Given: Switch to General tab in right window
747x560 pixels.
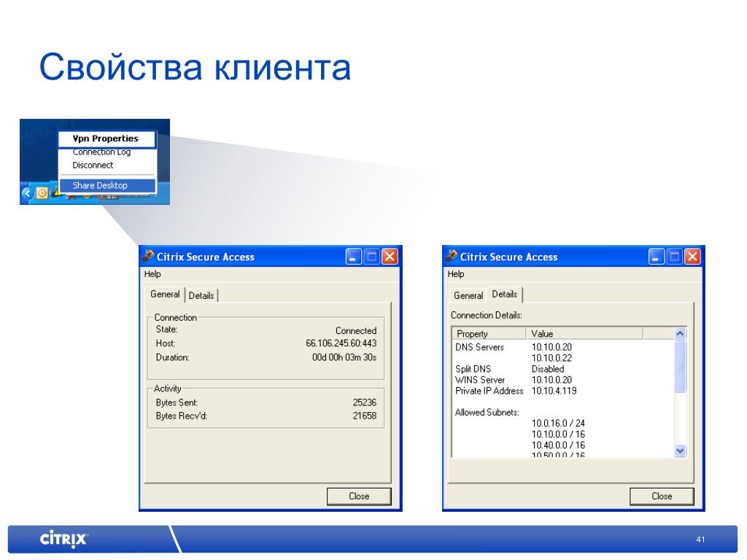Looking at the screenshot, I should point(468,296).
